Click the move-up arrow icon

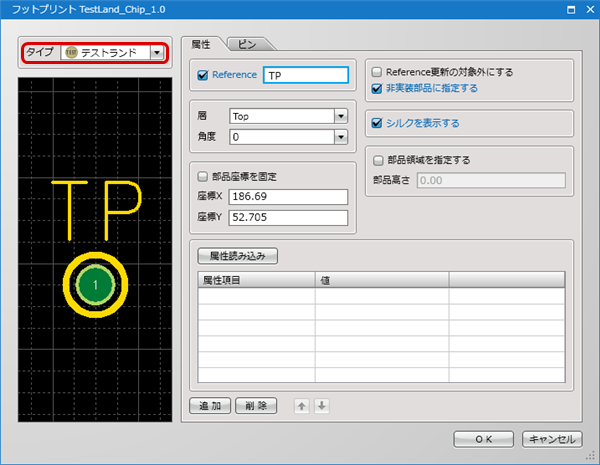302,406
